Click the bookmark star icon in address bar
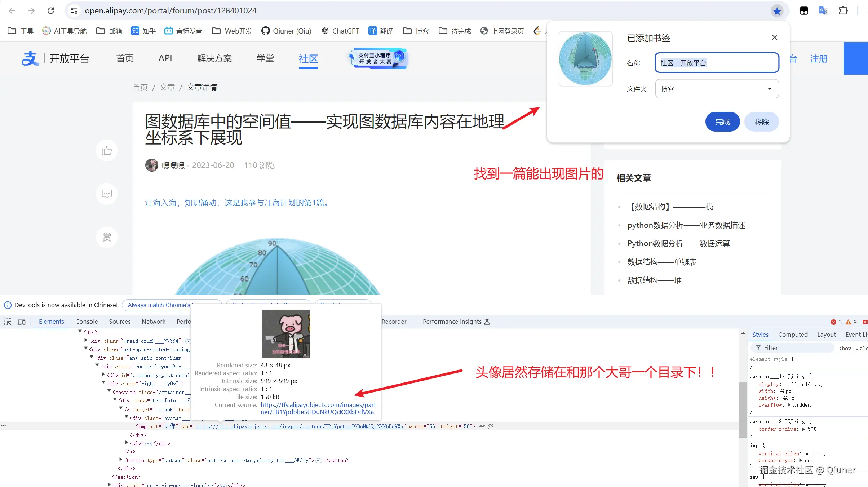The height and width of the screenshot is (487, 868). pyautogui.click(x=777, y=11)
